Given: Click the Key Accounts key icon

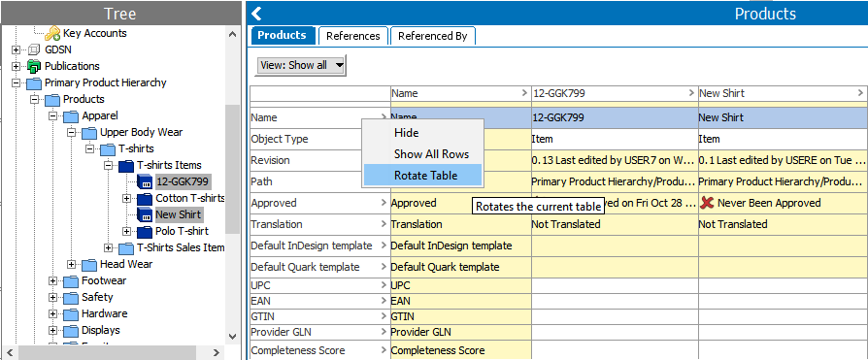Looking at the screenshot, I should [52, 33].
